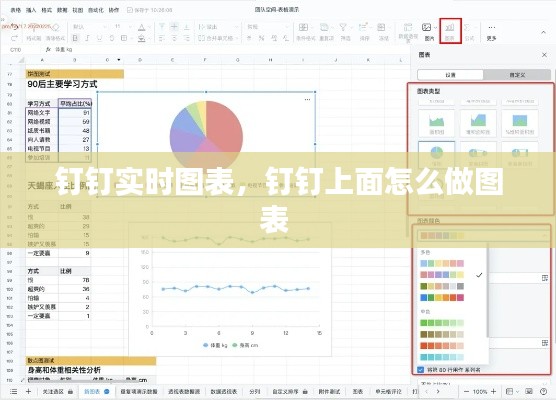Click the help question mark icon
Image resolution: width=556 pixels, height=400 pixels.
pyautogui.click(x=543, y=391)
